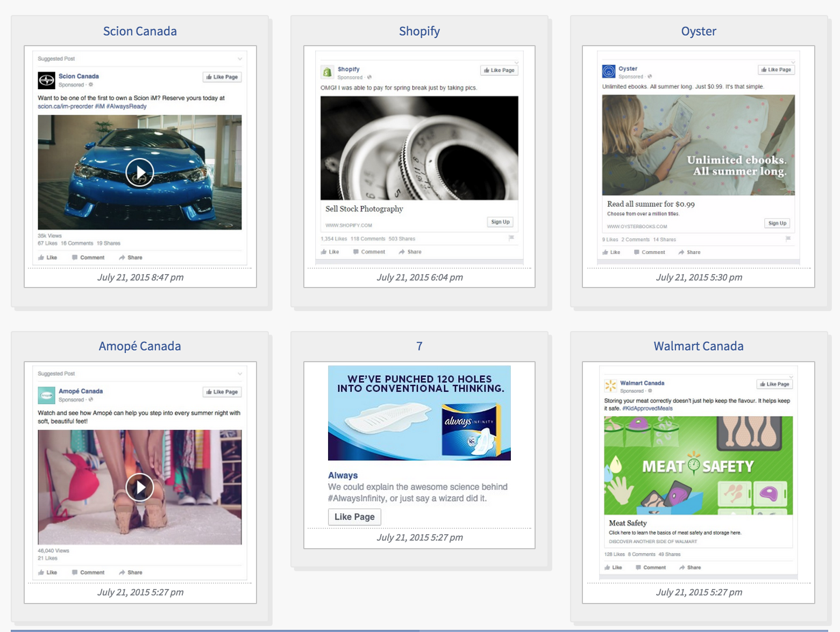Click Like Page on Shopify ad

[499, 70]
